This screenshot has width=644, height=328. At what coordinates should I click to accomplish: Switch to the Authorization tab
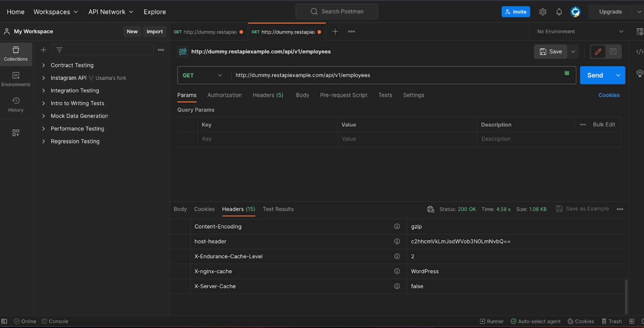tap(224, 95)
